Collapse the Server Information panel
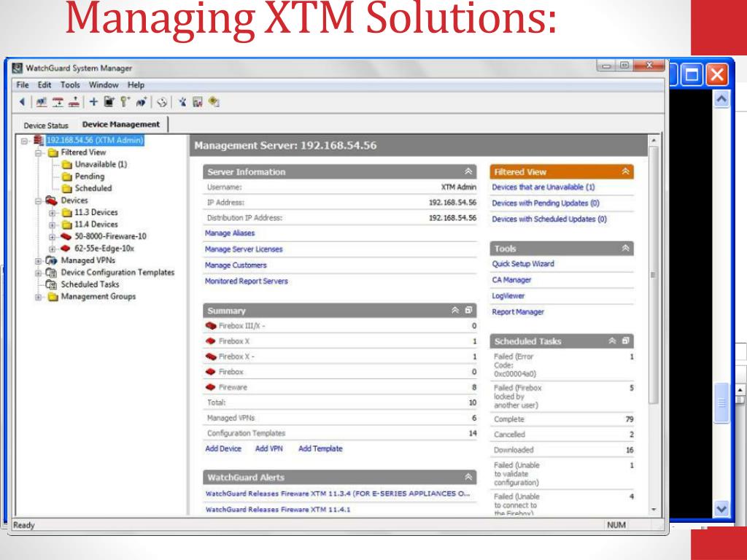This screenshot has height=560, width=747. [468, 171]
